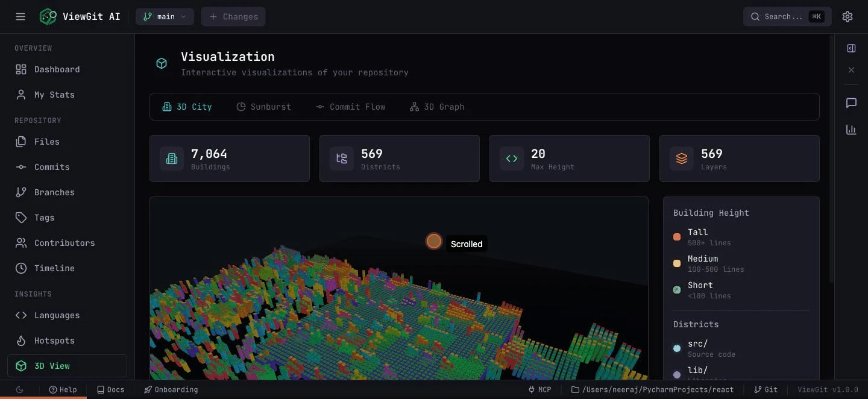The width and height of the screenshot is (868, 399).
Task: Click the src/ district swatch
Action: pos(677,348)
